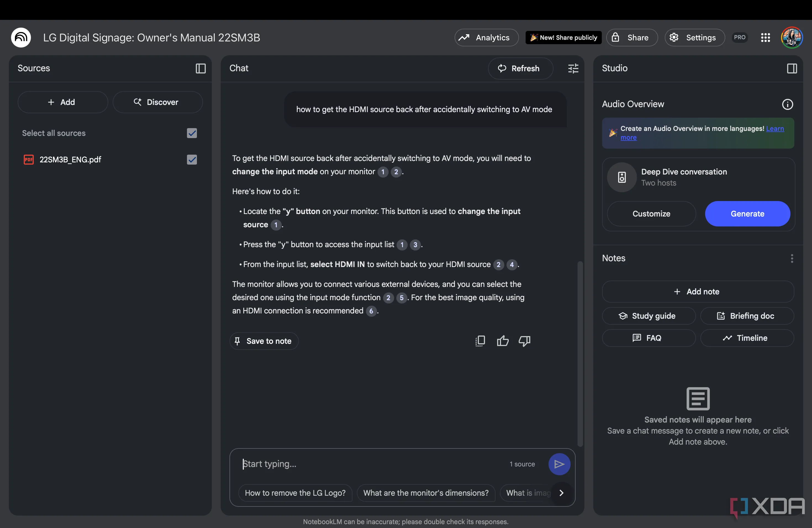Click the chat scrollbar
Viewport: 812px width, 528px height.
click(x=580, y=354)
